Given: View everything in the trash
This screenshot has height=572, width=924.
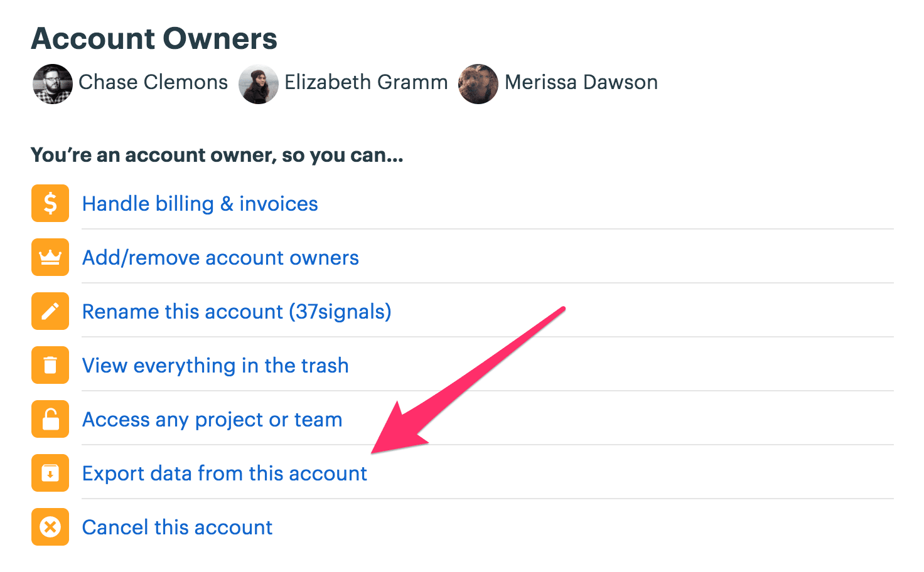Looking at the screenshot, I should coord(215,365).
